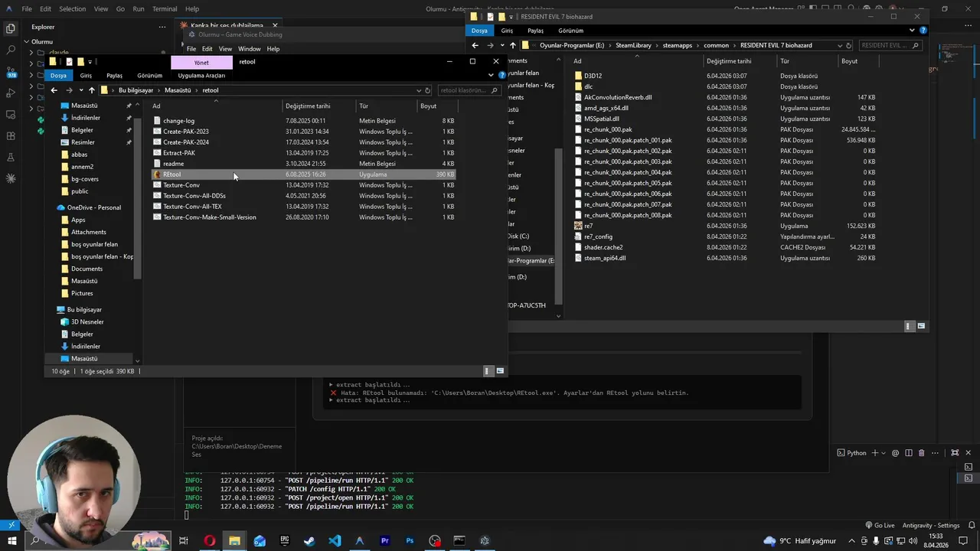Open Premiere Pro from the taskbar
Image resolution: width=980 pixels, height=551 pixels.
pos(384,540)
